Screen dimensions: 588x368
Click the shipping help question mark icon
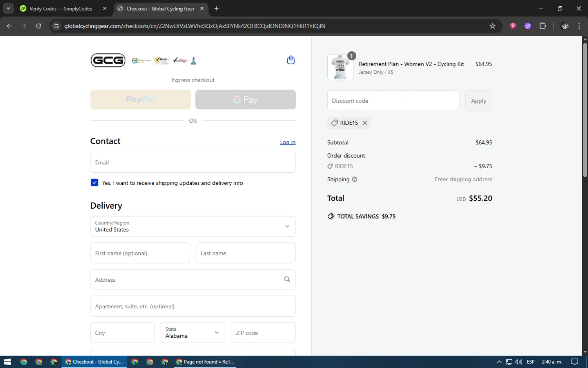tap(355, 179)
